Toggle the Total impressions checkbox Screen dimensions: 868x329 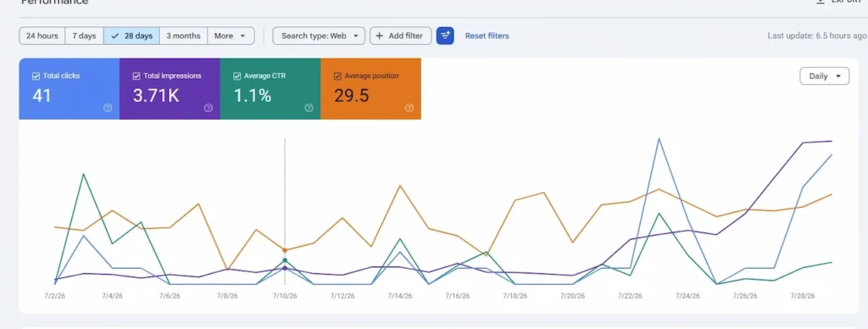[136, 75]
